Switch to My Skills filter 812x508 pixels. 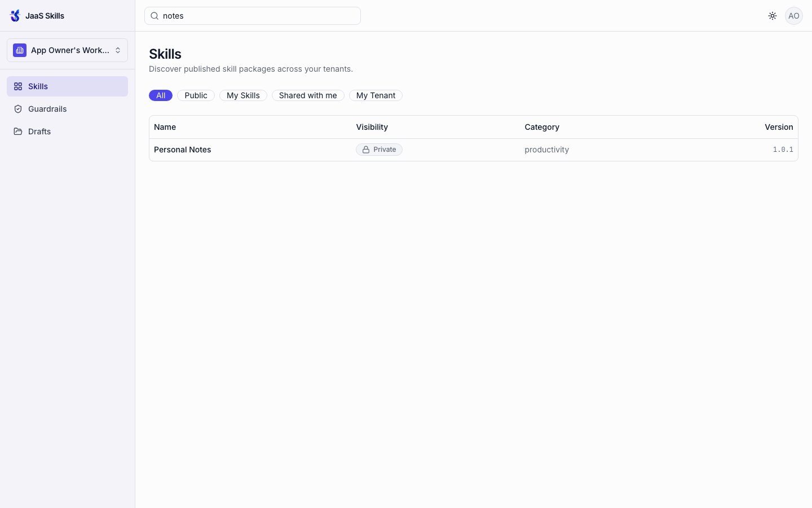[x=243, y=95]
